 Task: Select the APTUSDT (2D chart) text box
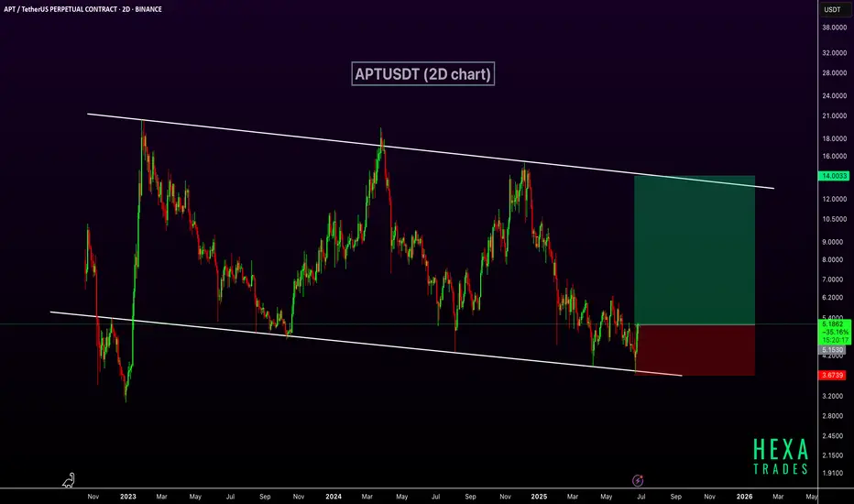click(422, 73)
